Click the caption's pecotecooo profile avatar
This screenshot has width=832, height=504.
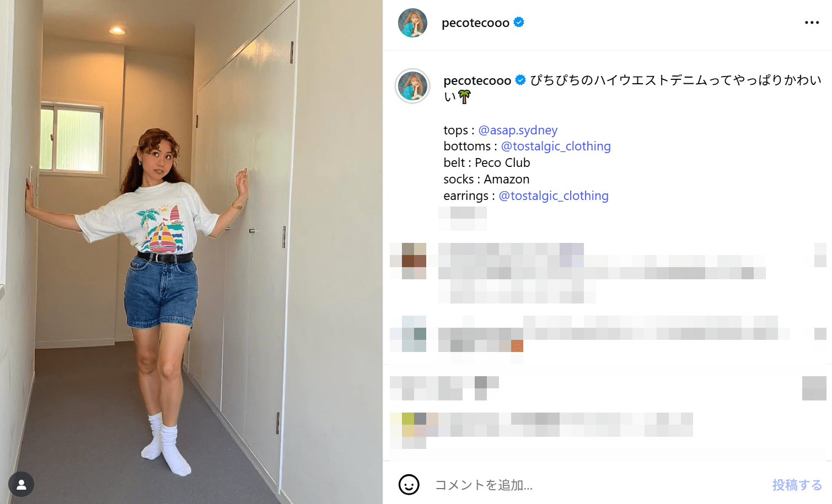click(x=412, y=86)
